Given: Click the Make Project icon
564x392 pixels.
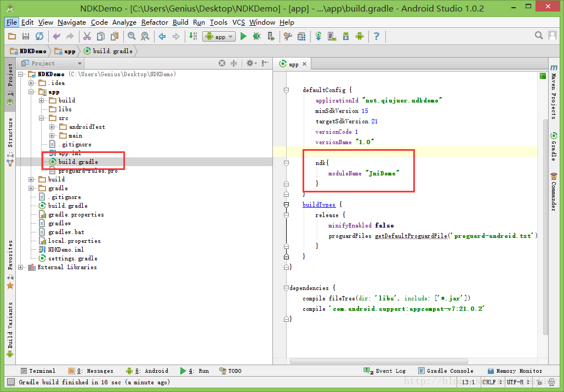Looking at the screenshot, I should 193,36.
